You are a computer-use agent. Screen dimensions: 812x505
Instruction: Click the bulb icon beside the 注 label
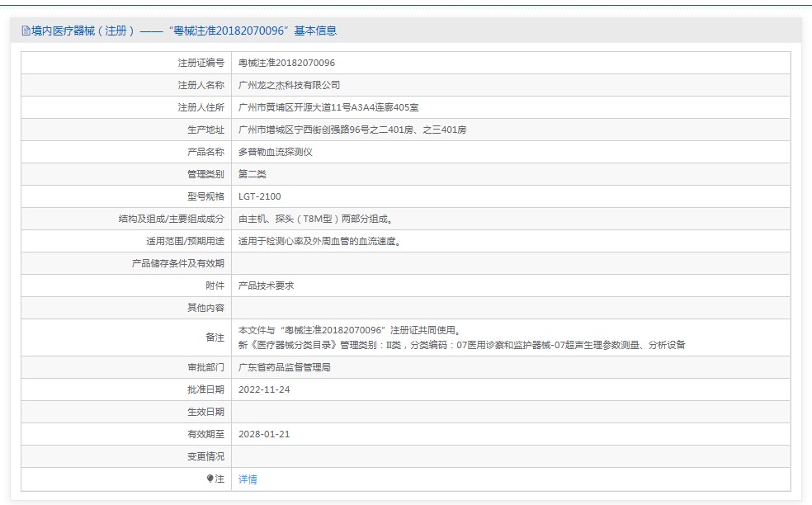(210, 479)
